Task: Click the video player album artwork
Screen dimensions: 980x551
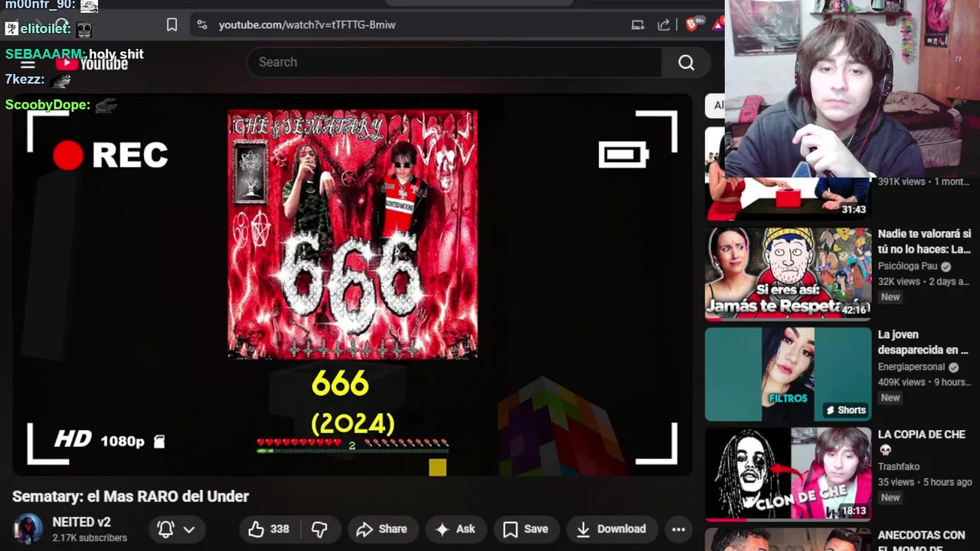Action: [x=352, y=234]
